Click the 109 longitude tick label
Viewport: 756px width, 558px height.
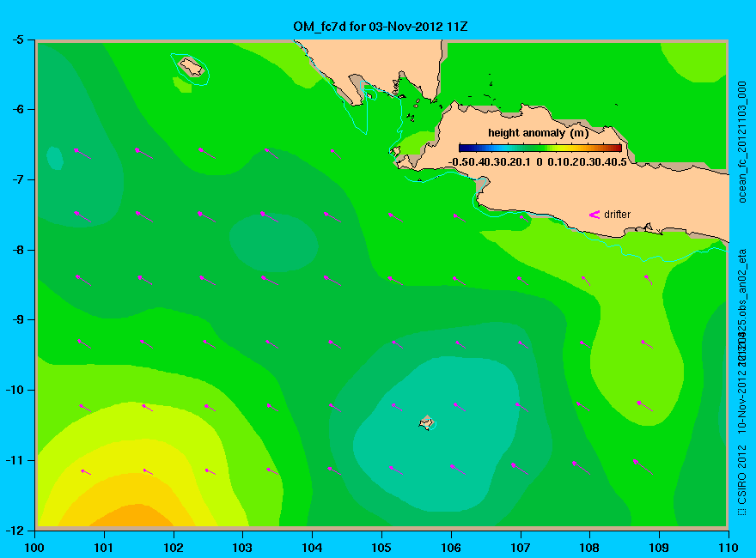click(x=659, y=548)
